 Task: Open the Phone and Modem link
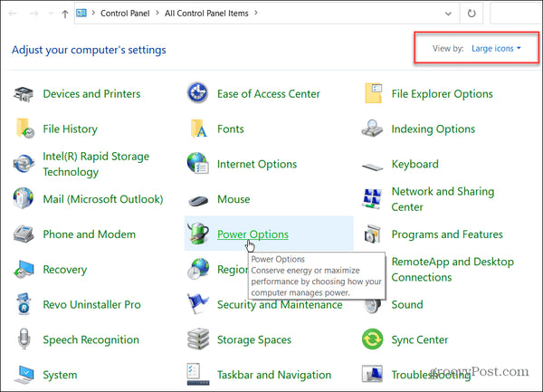(x=89, y=234)
